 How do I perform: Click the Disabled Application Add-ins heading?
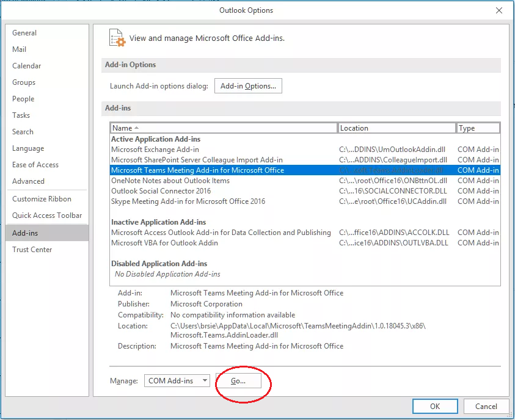tap(159, 264)
